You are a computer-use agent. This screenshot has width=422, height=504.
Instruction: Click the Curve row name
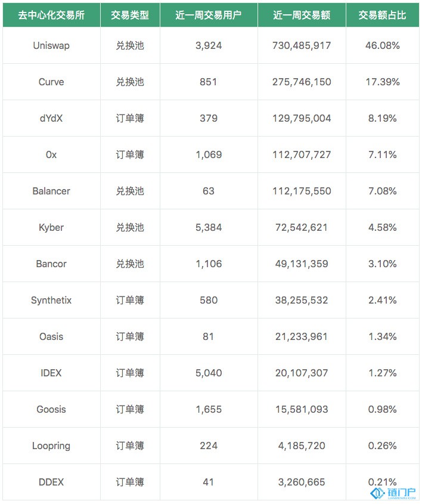pos(51,82)
